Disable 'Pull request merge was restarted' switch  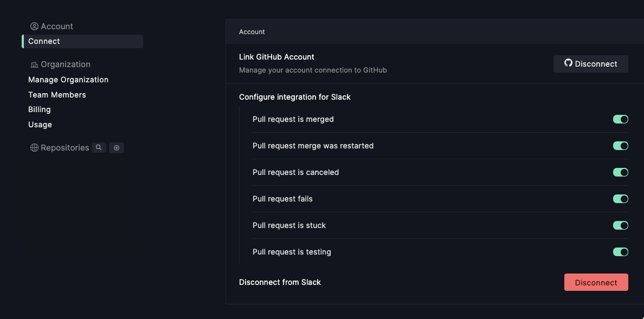coord(620,146)
